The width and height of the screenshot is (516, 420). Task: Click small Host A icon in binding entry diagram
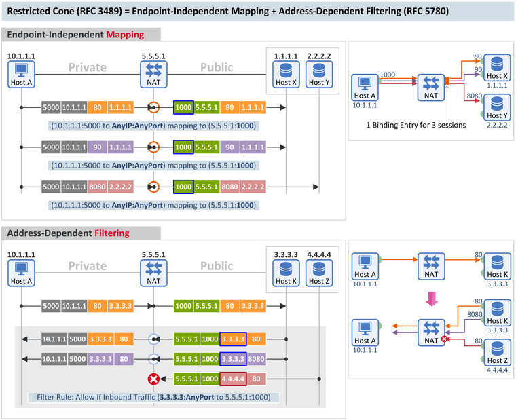pyautogui.click(x=365, y=88)
